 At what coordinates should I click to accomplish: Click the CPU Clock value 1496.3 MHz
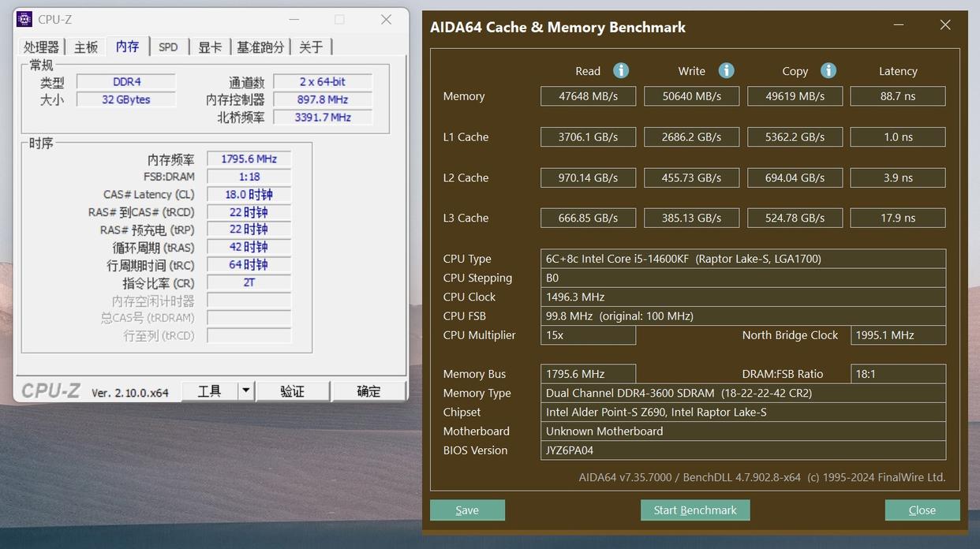click(x=743, y=297)
